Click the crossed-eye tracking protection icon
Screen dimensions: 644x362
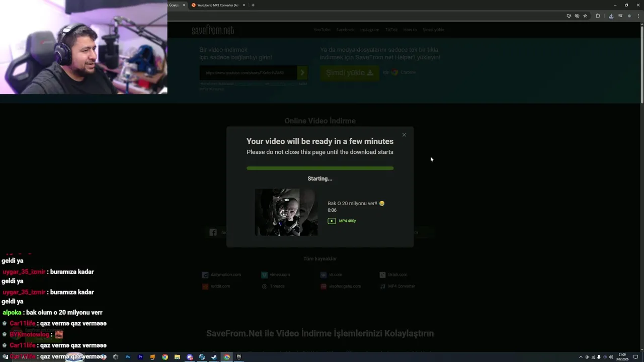(577, 16)
